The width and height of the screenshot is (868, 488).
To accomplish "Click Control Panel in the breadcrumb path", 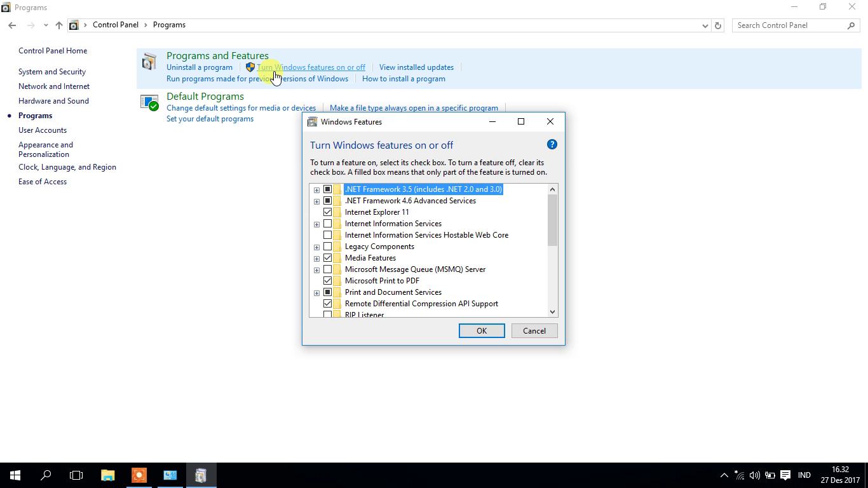I will point(116,25).
